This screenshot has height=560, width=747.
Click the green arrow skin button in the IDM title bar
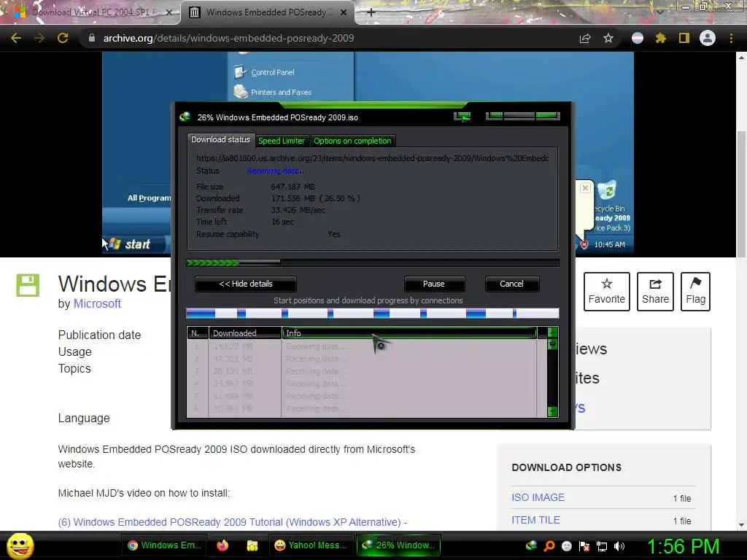[x=462, y=117]
